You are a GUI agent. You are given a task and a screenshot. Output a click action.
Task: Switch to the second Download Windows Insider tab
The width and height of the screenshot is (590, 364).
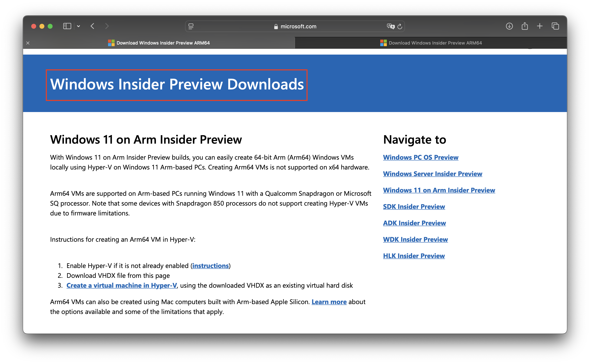(431, 43)
